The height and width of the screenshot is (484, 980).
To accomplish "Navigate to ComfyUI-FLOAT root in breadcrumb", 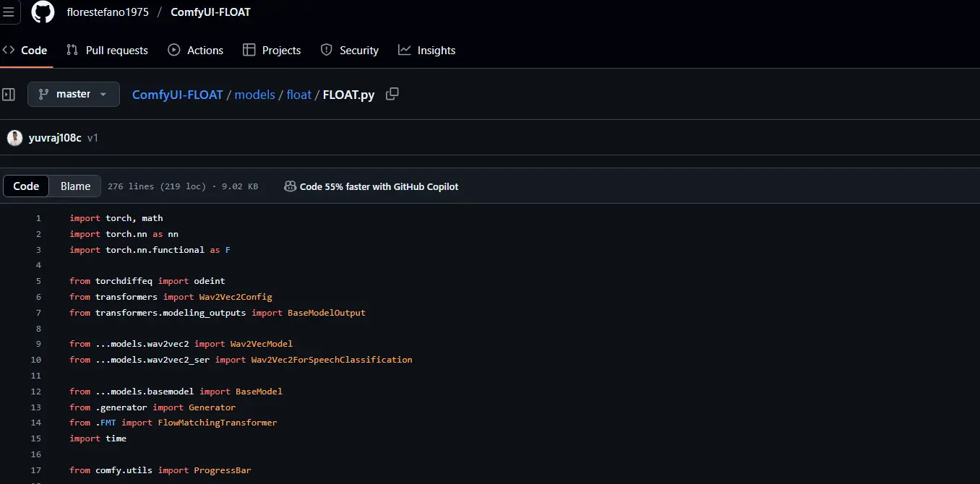I will pyautogui.click(x=177, y=95).
